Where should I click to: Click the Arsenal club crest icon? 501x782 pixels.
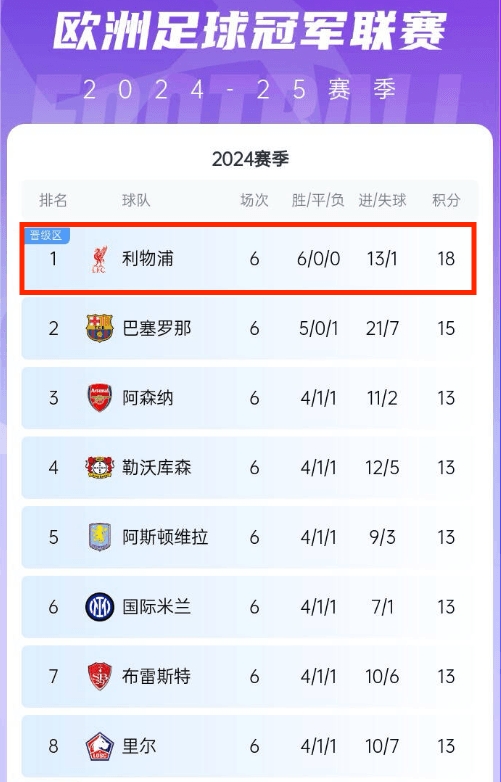click(x=99, y=398)
